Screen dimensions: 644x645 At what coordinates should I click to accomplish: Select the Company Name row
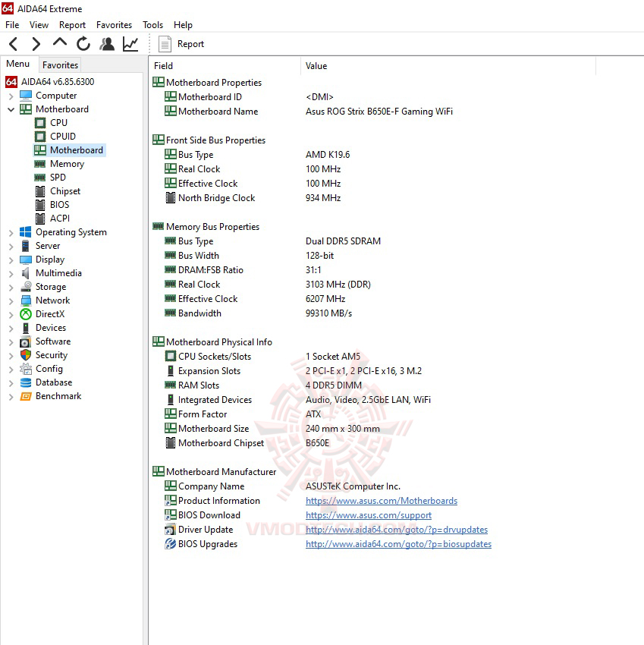pyautogui.click(x=282, y=486)
